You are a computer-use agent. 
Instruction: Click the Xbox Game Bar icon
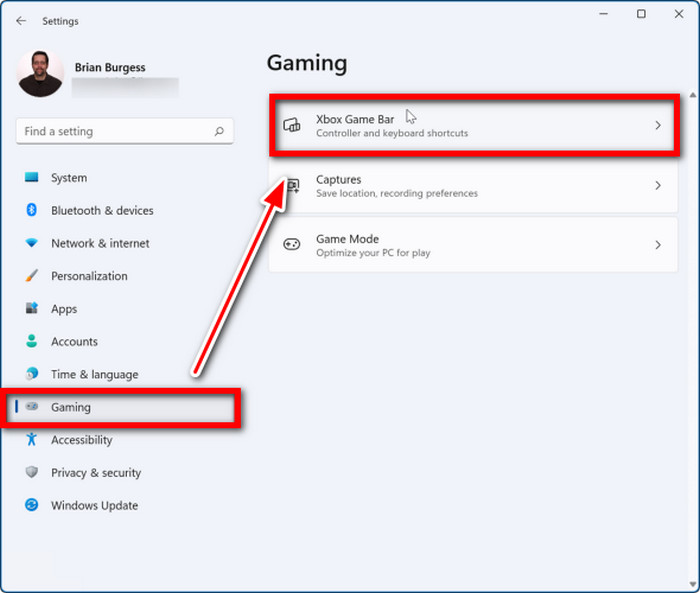pyautogui.click(x=292, y=125)
